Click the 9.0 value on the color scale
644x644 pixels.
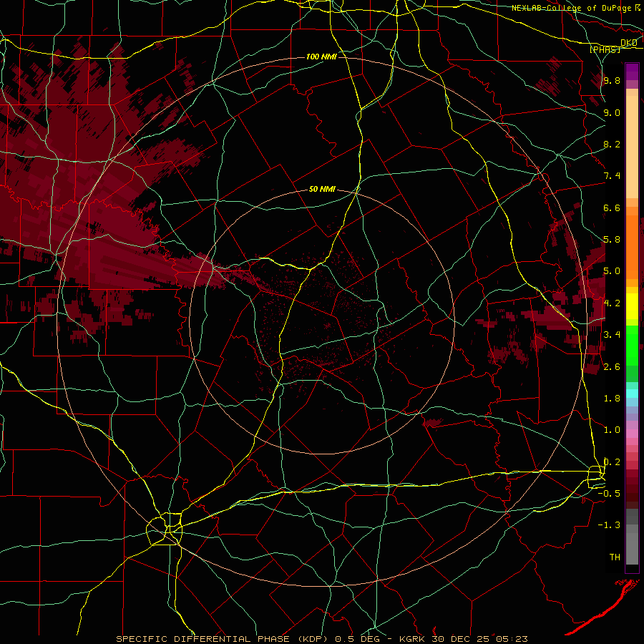(612, 112)
